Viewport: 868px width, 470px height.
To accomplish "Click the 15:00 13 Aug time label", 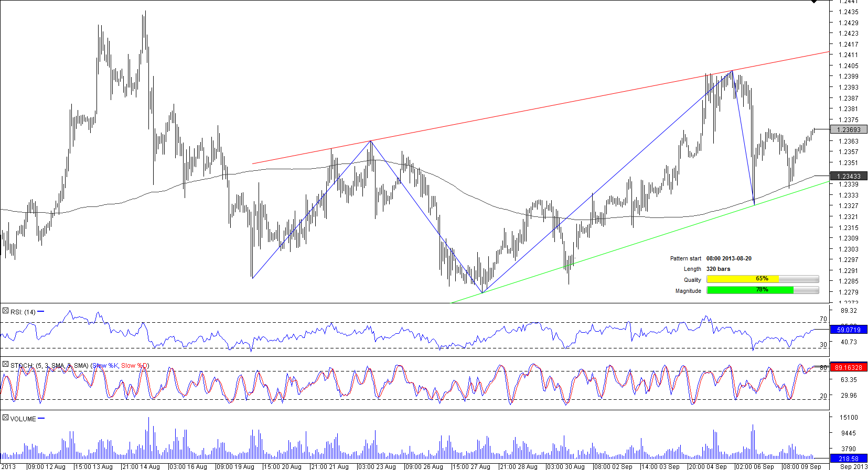I will [x=94, y=466].
